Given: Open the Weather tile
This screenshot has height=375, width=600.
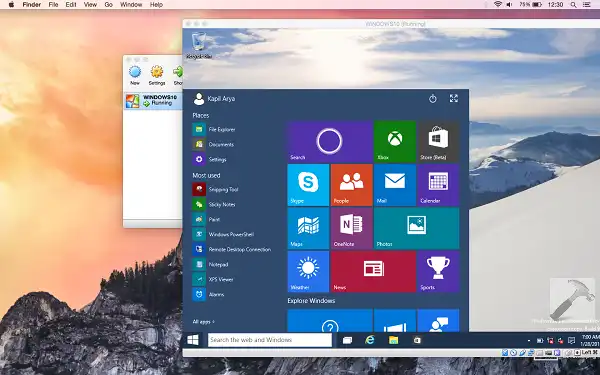Looking at the screenshot, I should 308,272.
